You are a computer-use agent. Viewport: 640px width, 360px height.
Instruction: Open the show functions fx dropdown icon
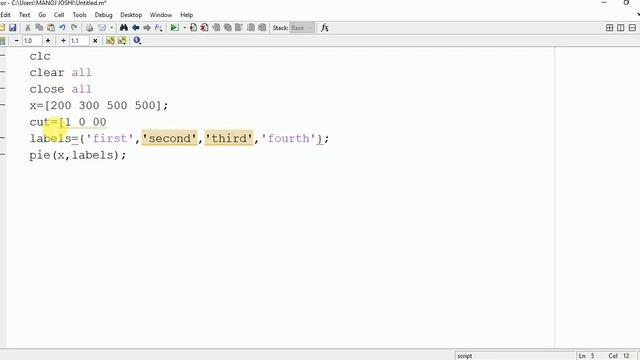[158, 28]
